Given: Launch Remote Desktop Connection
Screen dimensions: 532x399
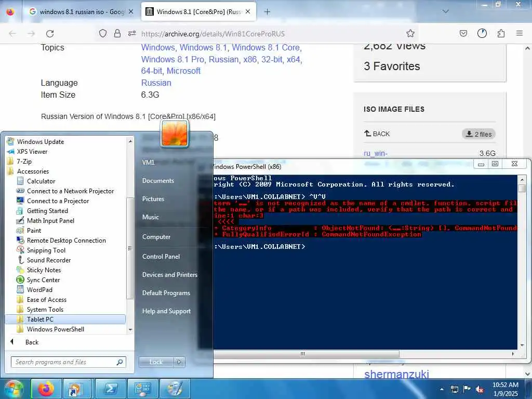Looking at the screenshot, I should (x=66, y=240).
